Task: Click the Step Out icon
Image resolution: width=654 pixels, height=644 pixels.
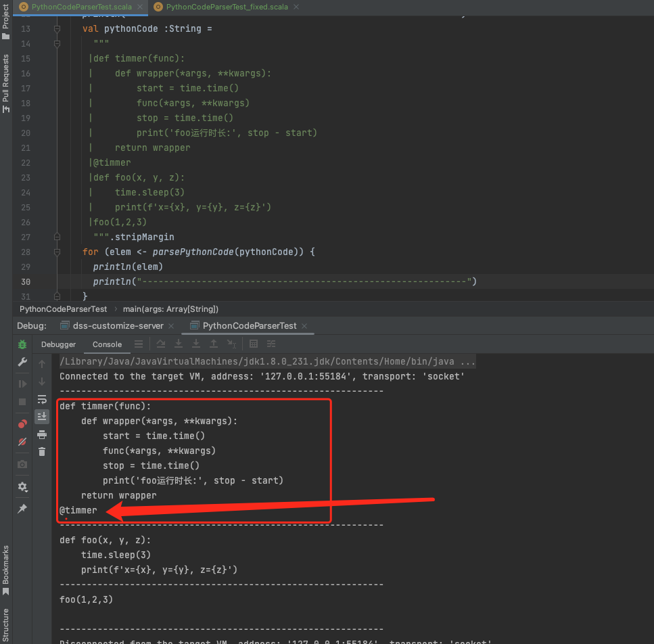Action: tap(214, 344)
